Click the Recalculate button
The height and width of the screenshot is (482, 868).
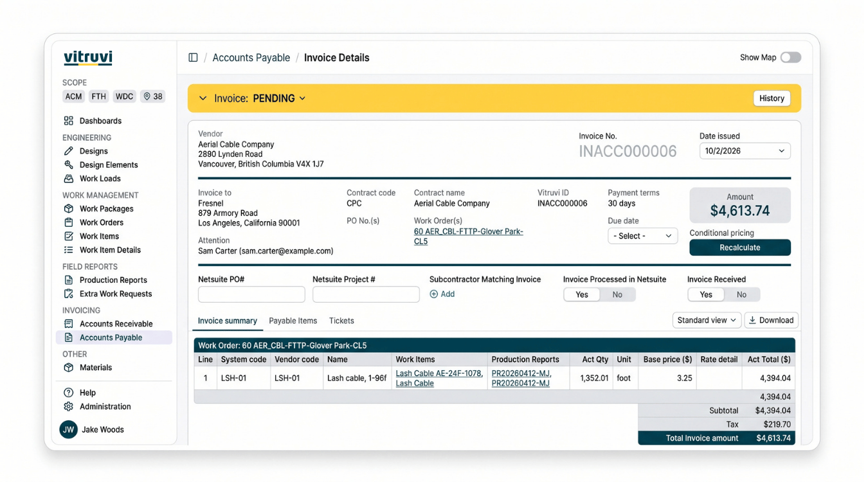pyautogui.click(x=740, y=247)
